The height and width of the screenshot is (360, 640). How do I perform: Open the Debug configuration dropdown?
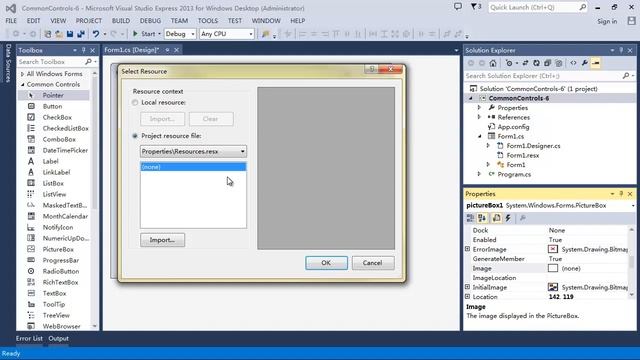[x=180, y=34]
